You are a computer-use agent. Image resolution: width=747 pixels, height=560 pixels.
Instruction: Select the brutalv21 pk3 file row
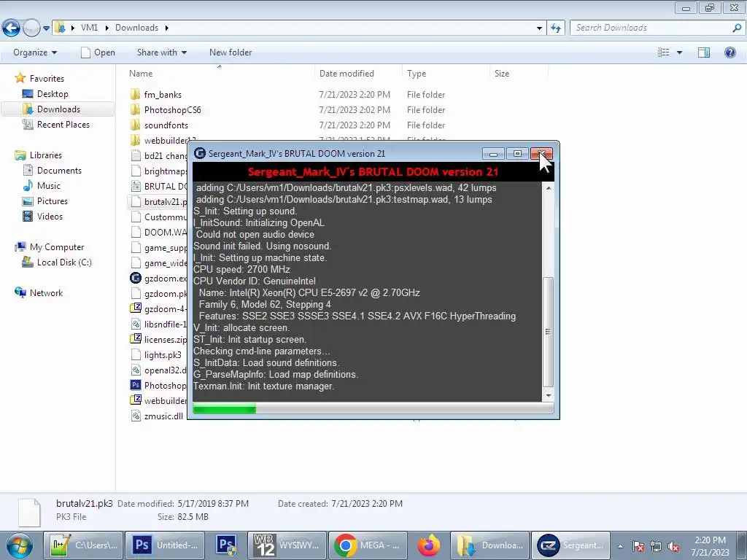point(158,201)
